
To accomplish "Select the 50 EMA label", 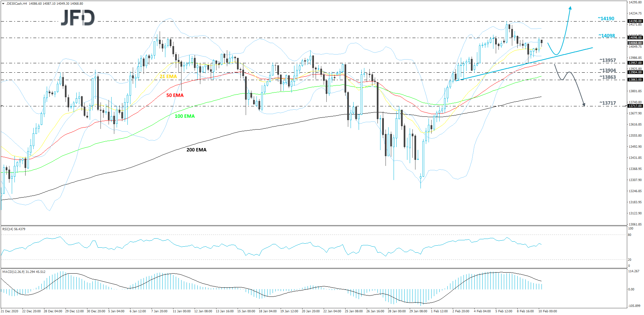I will [175, 95].
